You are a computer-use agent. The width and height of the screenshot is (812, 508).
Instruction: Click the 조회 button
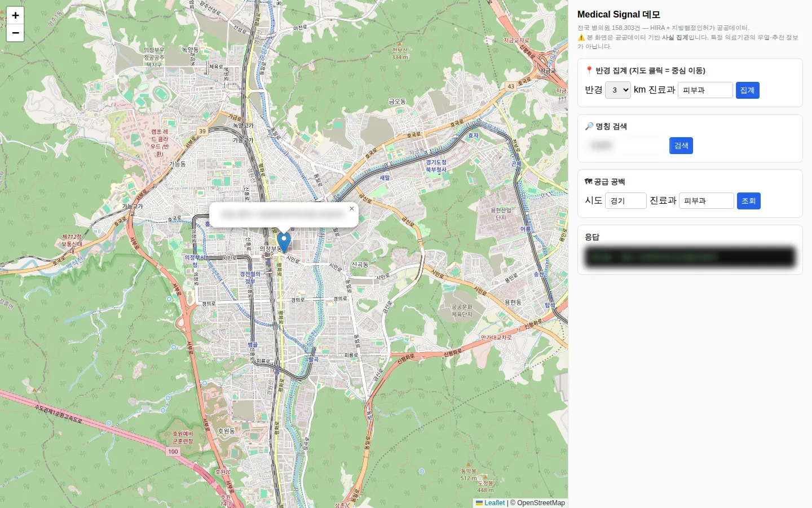(x=748, y=201)
